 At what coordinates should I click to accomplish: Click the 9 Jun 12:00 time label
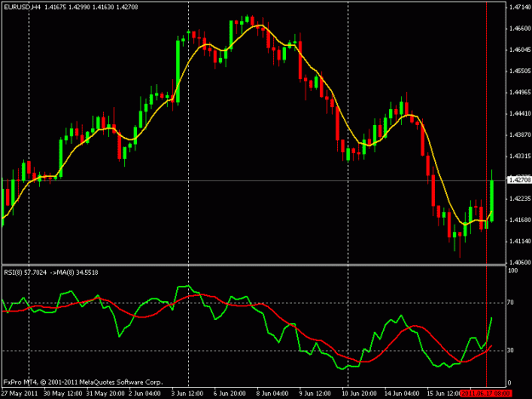(x=315, y=394)
